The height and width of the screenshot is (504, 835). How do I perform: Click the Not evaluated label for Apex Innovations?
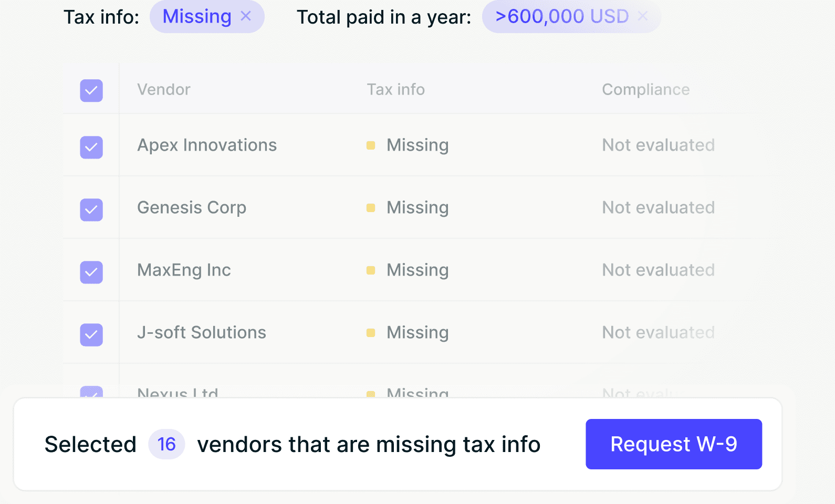[658, 145]
